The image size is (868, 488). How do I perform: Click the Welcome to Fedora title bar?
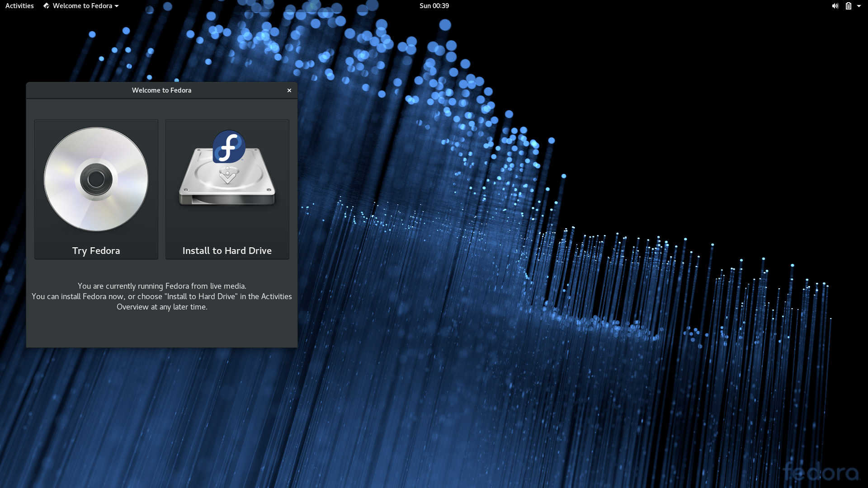(161, 90)
